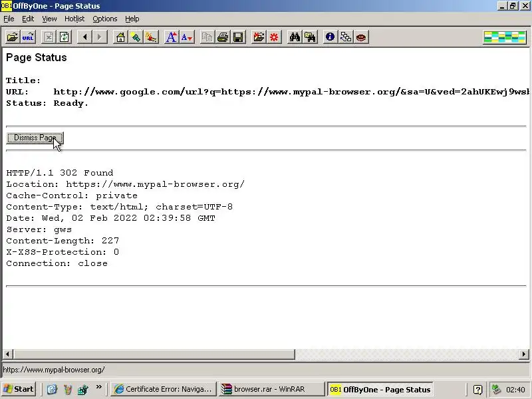
Task: Open the View menu
Action: [x=49, y=19]
